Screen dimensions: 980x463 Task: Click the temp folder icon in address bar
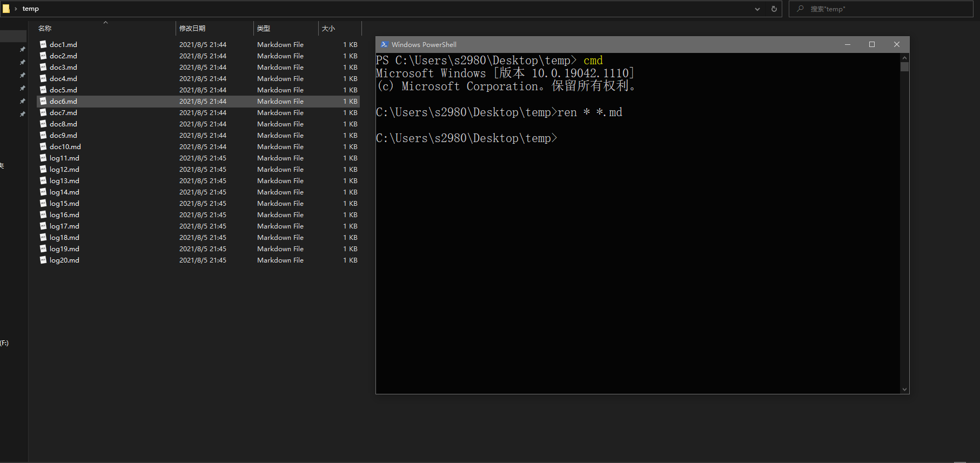point(6,9)
